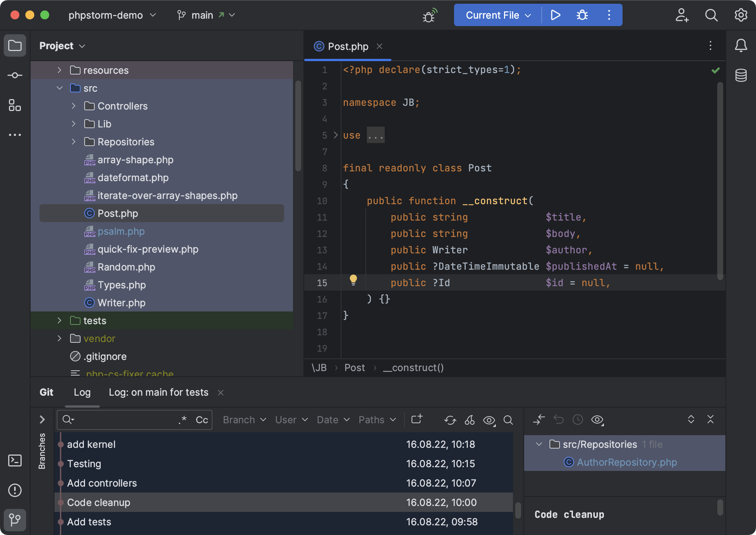
Task: Open the Project tool window folder icon
Action: click(15, 45)
